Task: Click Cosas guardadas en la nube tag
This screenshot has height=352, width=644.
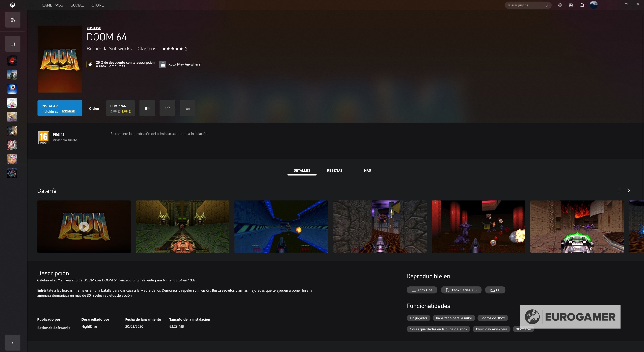Action: (439, 329)
